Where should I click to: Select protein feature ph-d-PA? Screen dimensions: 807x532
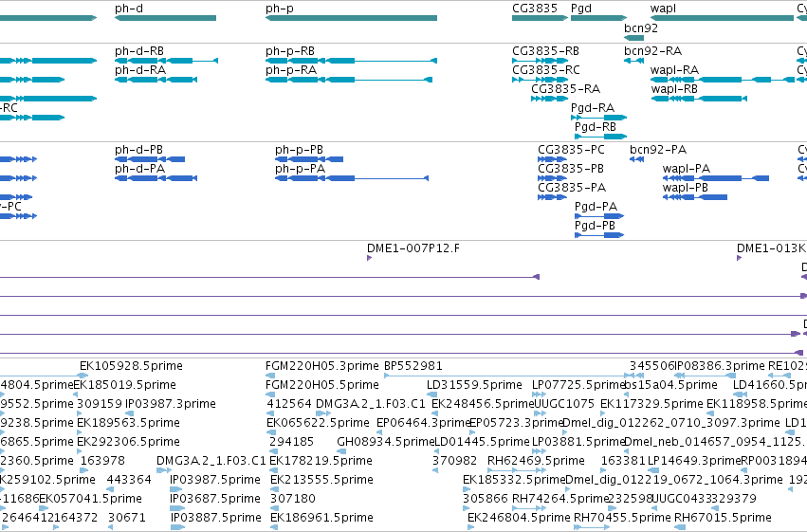(156, 178)
